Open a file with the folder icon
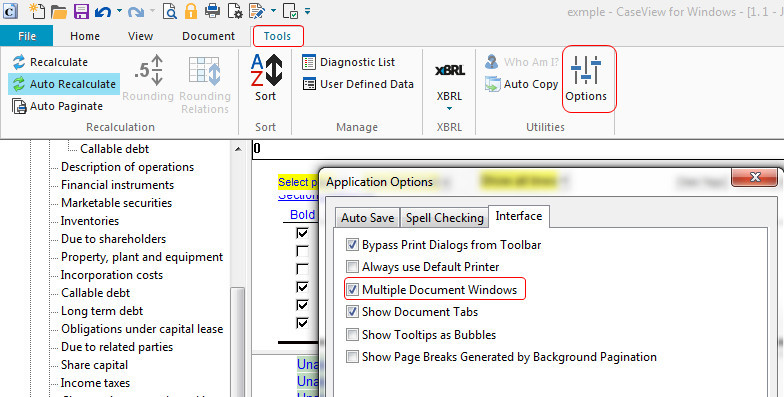Screen dimensions: 784x397 click(59, 11)
